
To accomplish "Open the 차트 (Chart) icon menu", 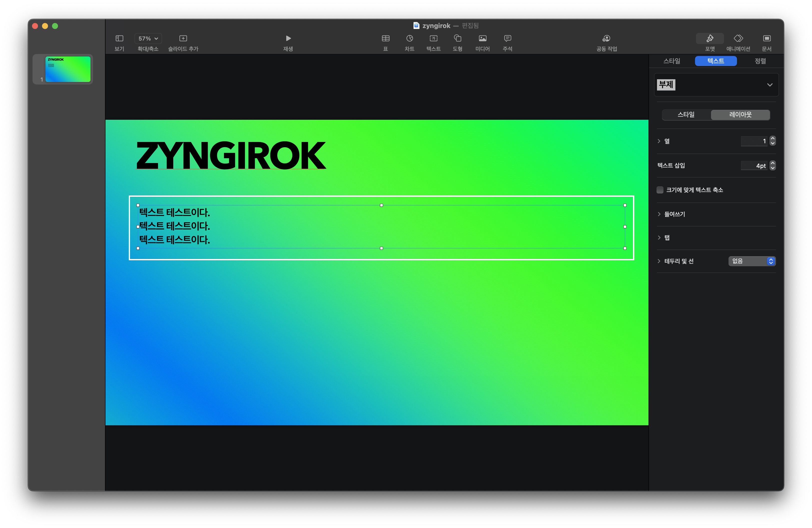I will tap(409, 38).
